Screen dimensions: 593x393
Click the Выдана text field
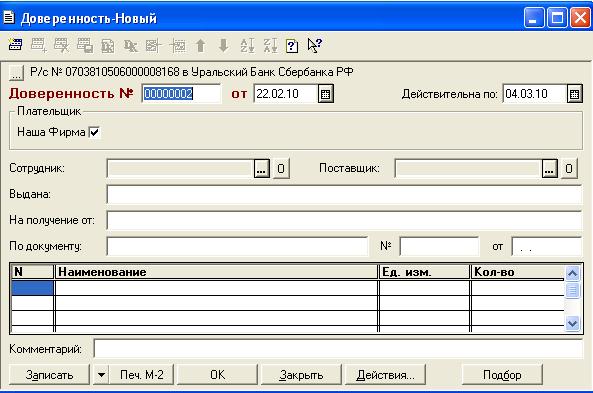click(344, 194)
